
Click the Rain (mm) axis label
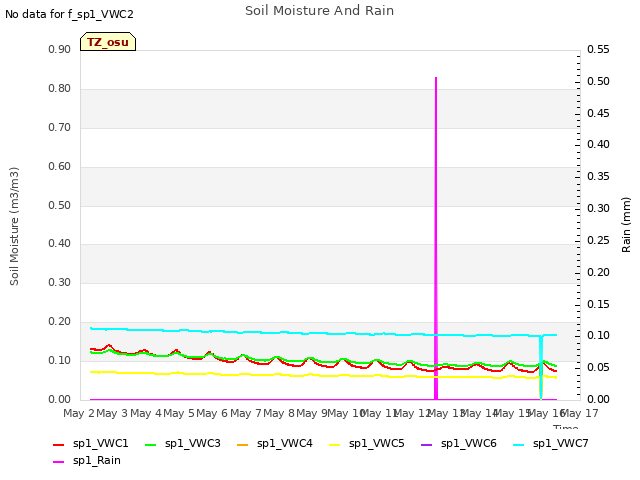pos(626,225)
